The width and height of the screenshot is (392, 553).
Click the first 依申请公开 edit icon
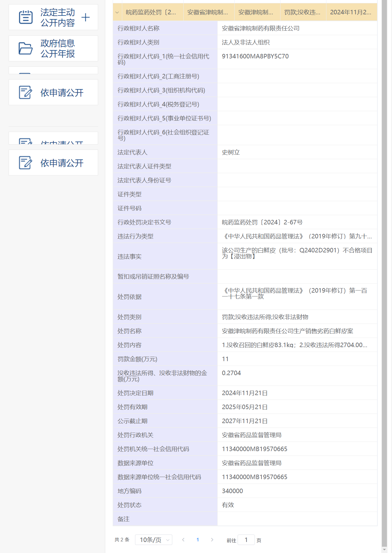pyautogui.click(x=26, y=92)
